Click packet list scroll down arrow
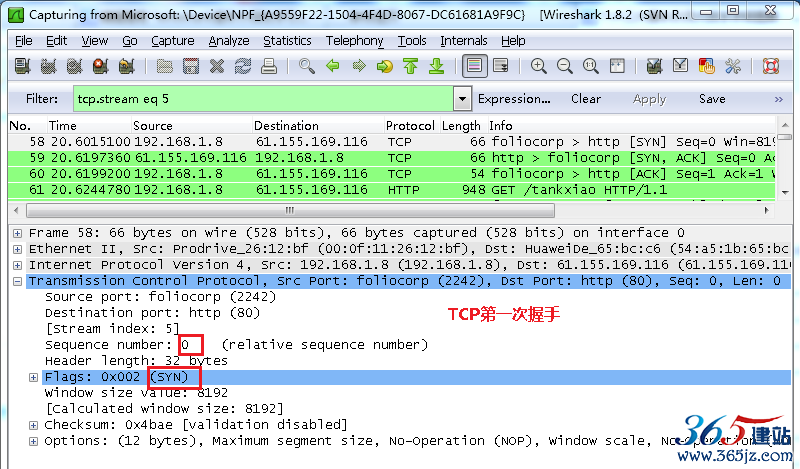This screenshot has height=469, width=800. pos(785,192)
